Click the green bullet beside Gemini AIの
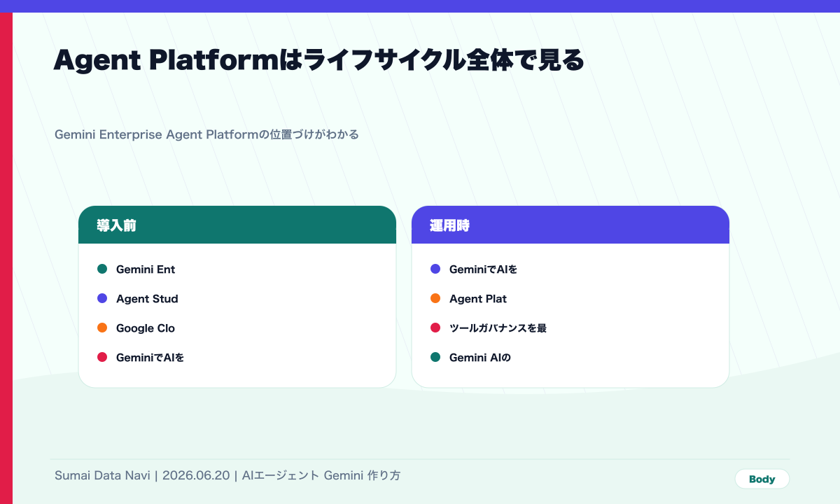The height and width of the screenshot is (504, 840). click(x=435, y=357)
